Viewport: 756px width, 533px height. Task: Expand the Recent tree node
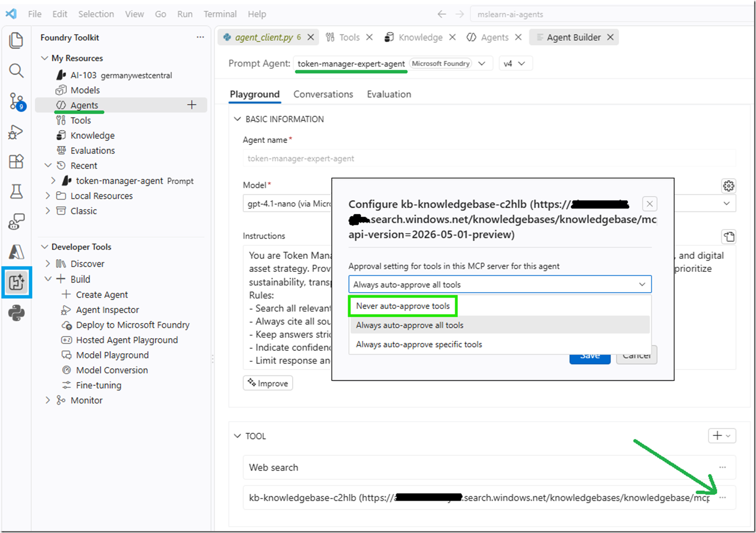tap(48, 165)
